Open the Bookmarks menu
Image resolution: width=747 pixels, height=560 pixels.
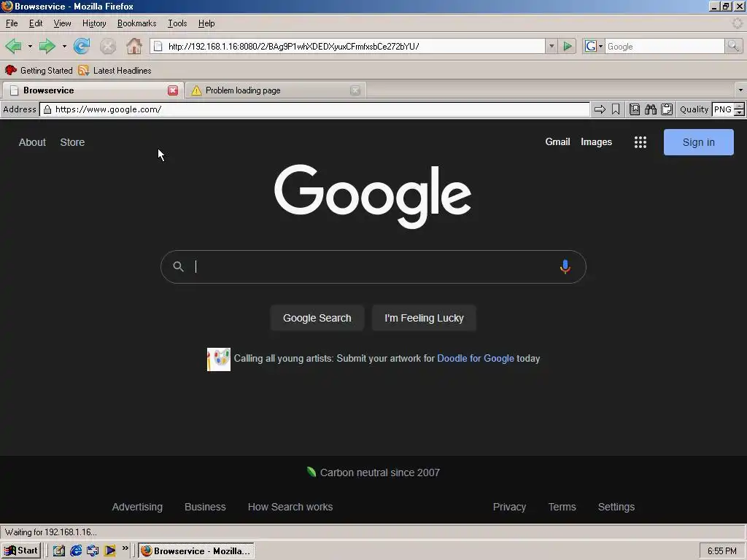136,23
